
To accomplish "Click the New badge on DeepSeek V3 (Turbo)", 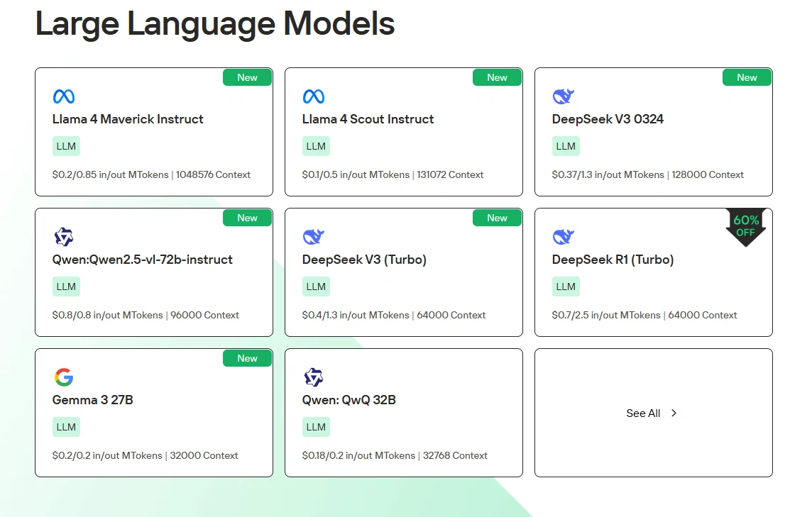I will (x=497, y=218).
